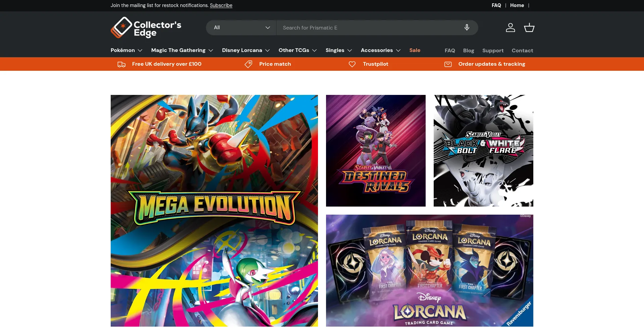This screenshot has width=644, height=333.
Task: Click the Trustpilot heart icon
Action: coord(352,64)
